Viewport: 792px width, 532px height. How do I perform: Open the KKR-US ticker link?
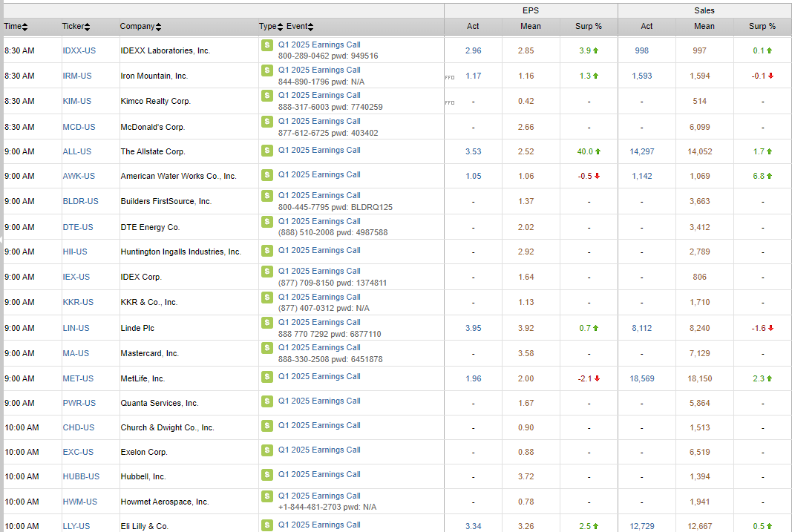pyautogui.click(x=78, y=302)
